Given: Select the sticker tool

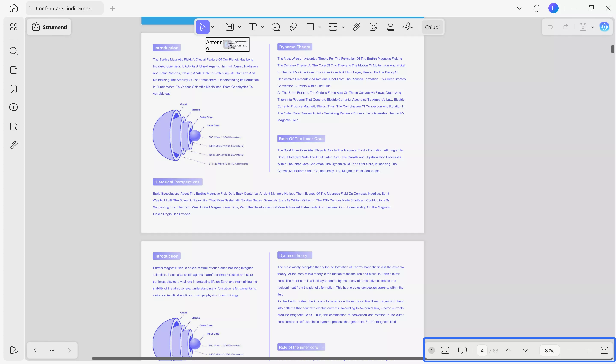Looking at the screenshot, I should coord(373,27).
